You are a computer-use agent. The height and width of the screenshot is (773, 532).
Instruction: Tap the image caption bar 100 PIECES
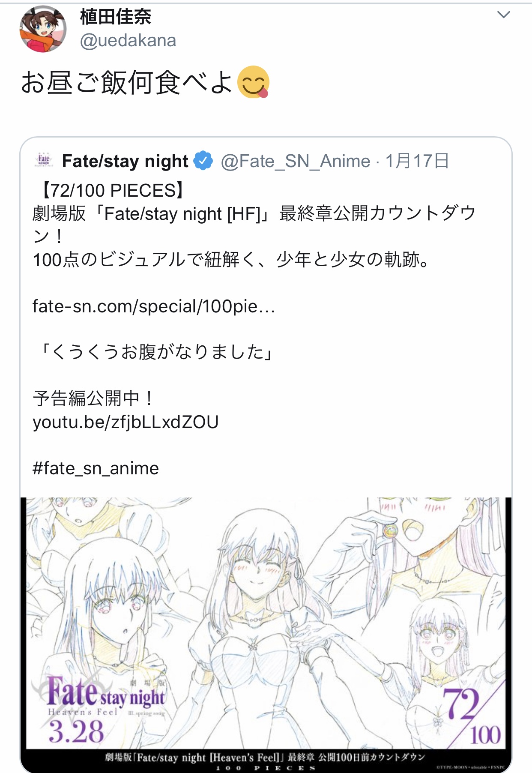(x=266, y=761)
